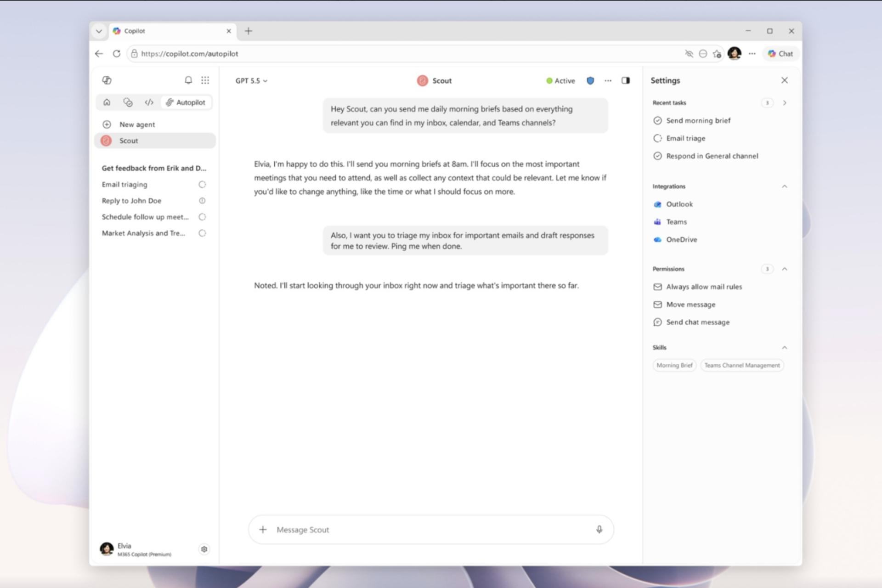Toggle the Active status indicator
The image size is (882, 588).
click(x=560, y=80)
